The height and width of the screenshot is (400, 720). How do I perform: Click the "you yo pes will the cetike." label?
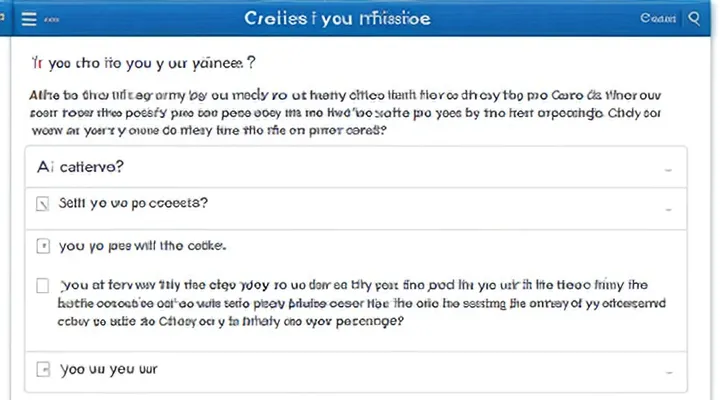coord(143,244)
